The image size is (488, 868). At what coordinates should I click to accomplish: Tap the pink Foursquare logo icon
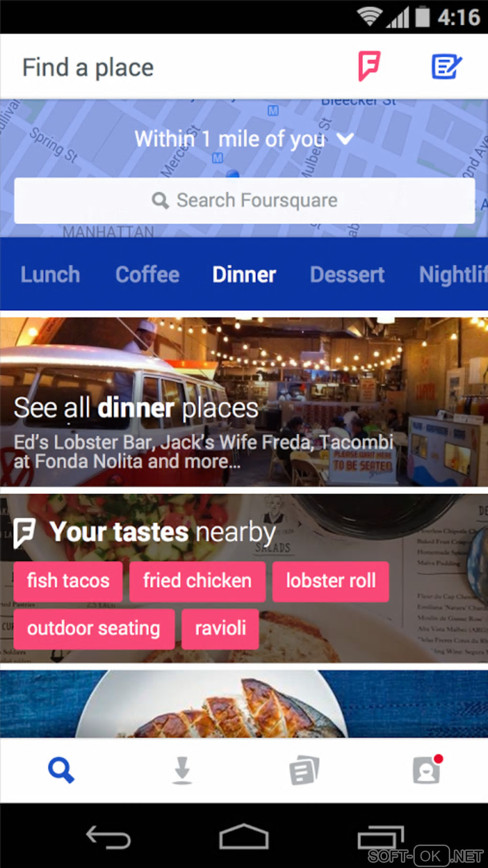[x=369, y=67]
